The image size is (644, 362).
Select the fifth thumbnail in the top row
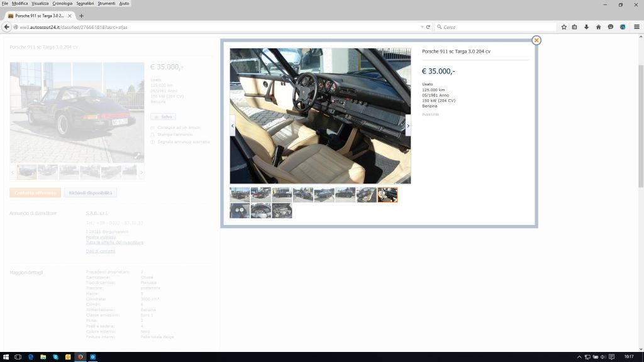(x=324, y=195)
